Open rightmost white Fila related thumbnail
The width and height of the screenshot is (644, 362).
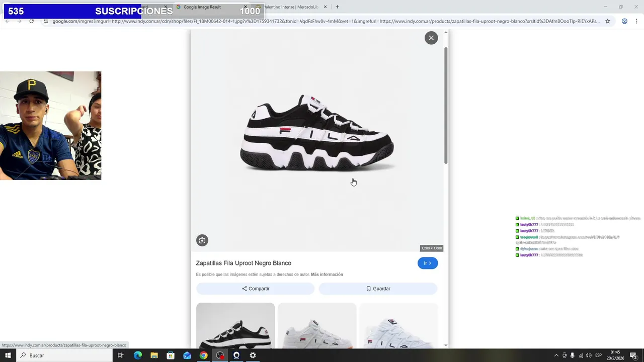(x=398, y=326)
